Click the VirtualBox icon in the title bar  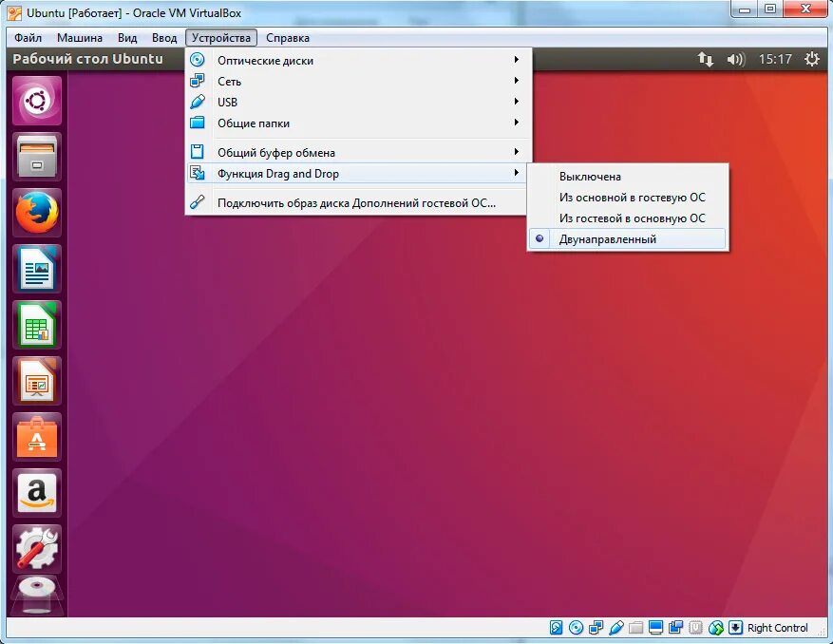[x=14, y=12]
